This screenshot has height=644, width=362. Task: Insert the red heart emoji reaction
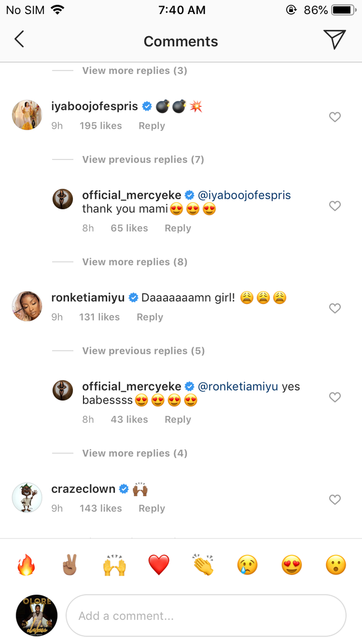point(158,565)
